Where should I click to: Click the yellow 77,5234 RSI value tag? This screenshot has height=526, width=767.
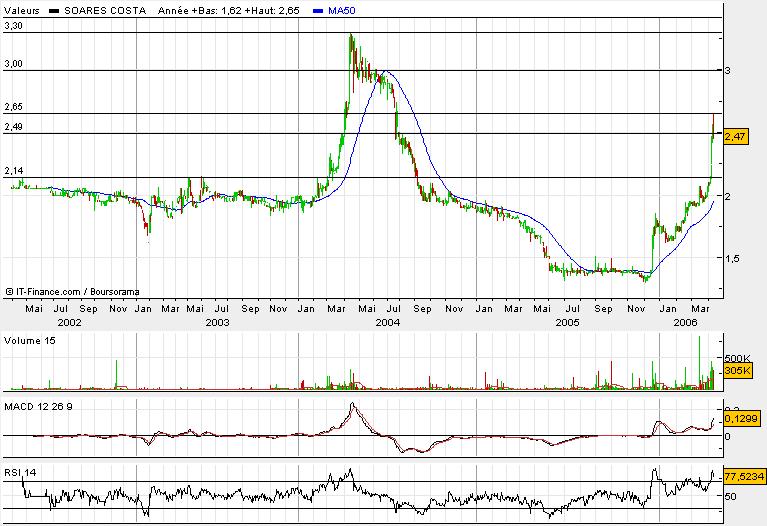[x=744, y=476]
